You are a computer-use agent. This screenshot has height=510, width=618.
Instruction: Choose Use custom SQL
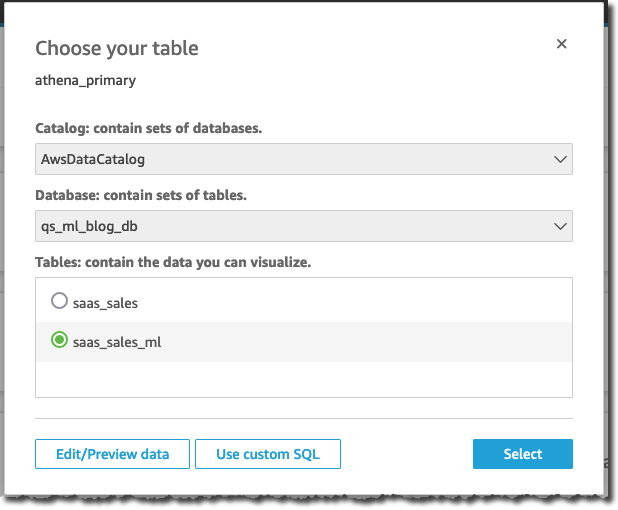(268, 454)
